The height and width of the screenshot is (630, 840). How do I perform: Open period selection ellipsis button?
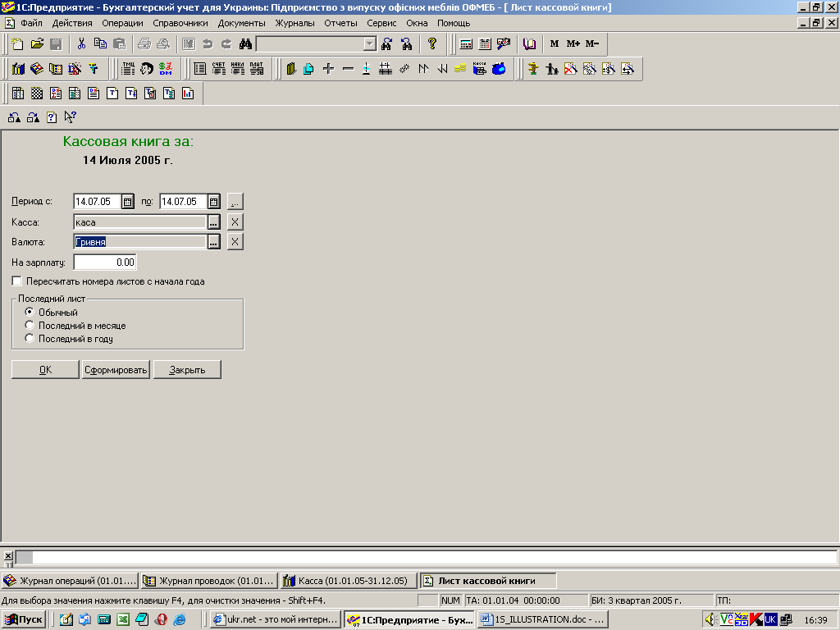[x=235, y=202]
